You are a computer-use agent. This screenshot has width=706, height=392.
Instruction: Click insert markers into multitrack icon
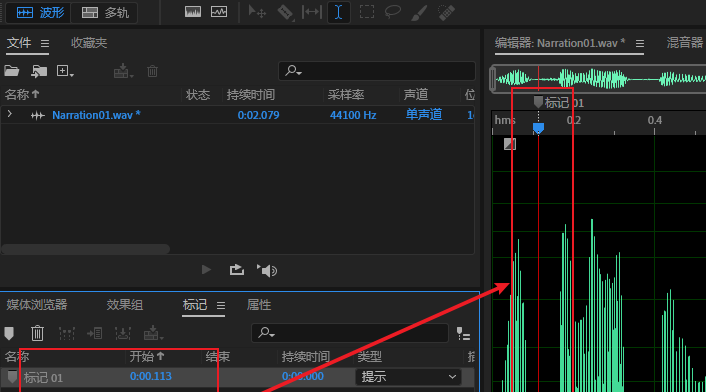coord(153,333)
